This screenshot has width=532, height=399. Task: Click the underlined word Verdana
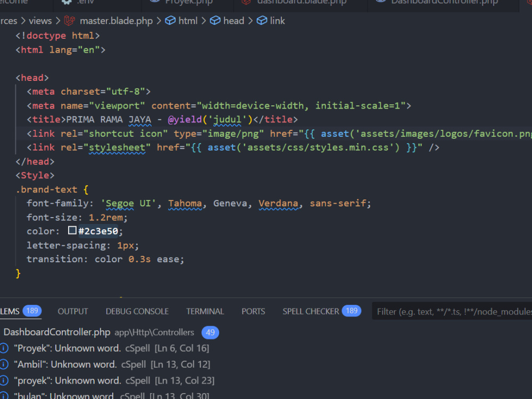click(278, 204)
